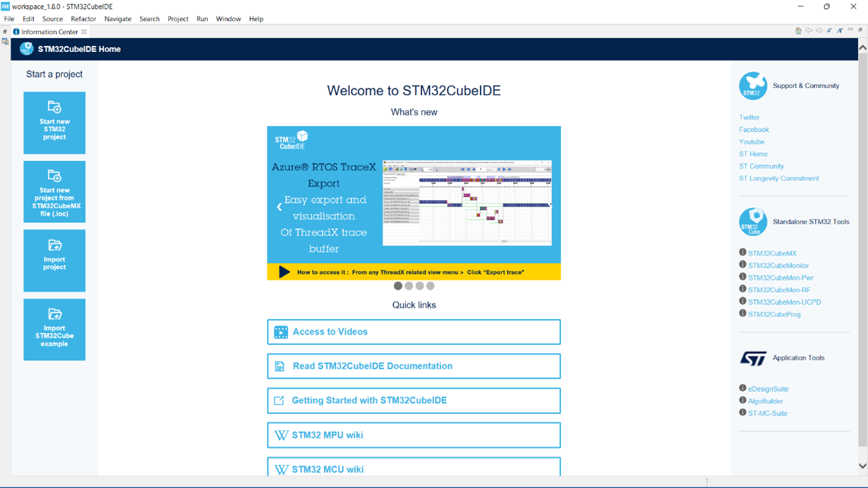Open the Help menu
868x488 pixels.
click(x=256, y=18)
